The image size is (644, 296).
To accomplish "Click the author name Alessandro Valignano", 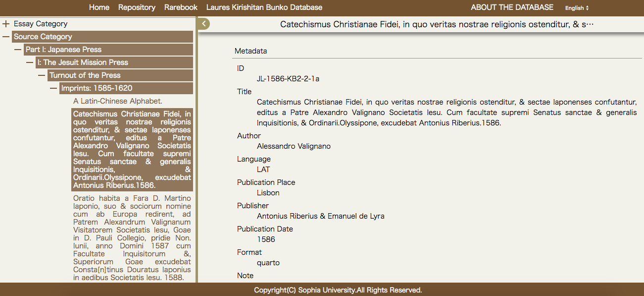I will point(294,146).
